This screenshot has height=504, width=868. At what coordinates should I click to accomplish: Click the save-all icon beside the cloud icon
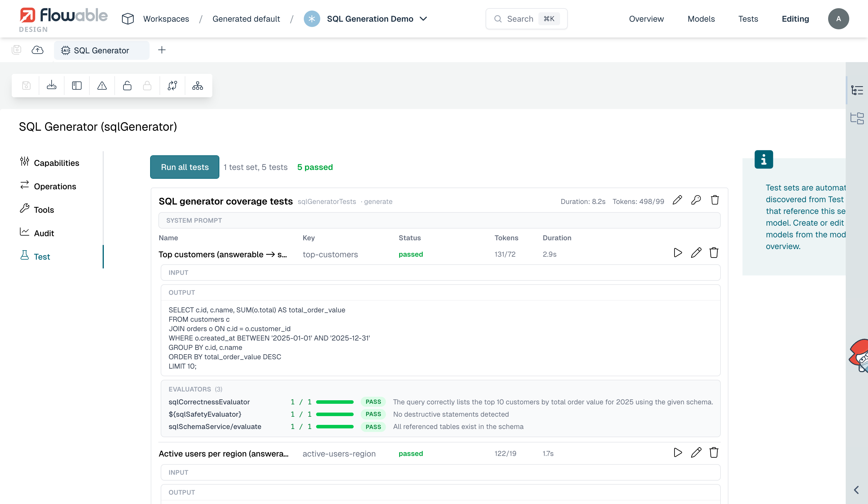pyautogui.click(x=16, y=50)
